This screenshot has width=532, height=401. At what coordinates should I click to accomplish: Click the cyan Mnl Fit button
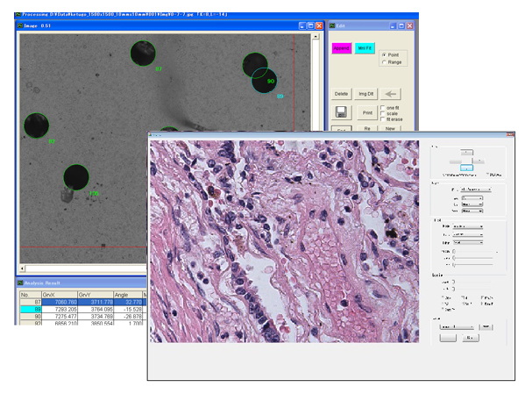point(365,48)
